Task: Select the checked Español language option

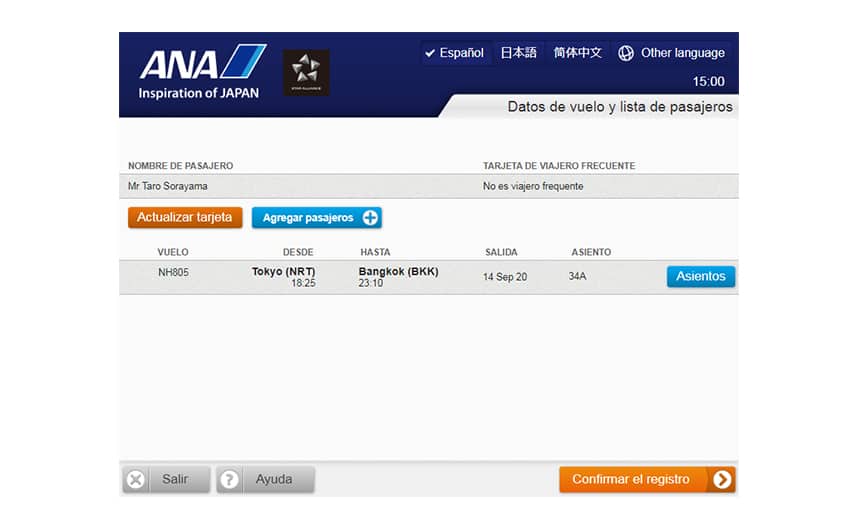Action: click(454, 53)
